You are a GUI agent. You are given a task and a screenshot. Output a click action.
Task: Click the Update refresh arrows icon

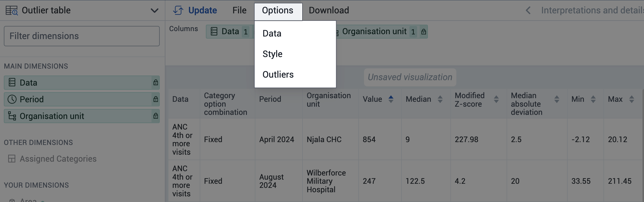coord(178,10)
